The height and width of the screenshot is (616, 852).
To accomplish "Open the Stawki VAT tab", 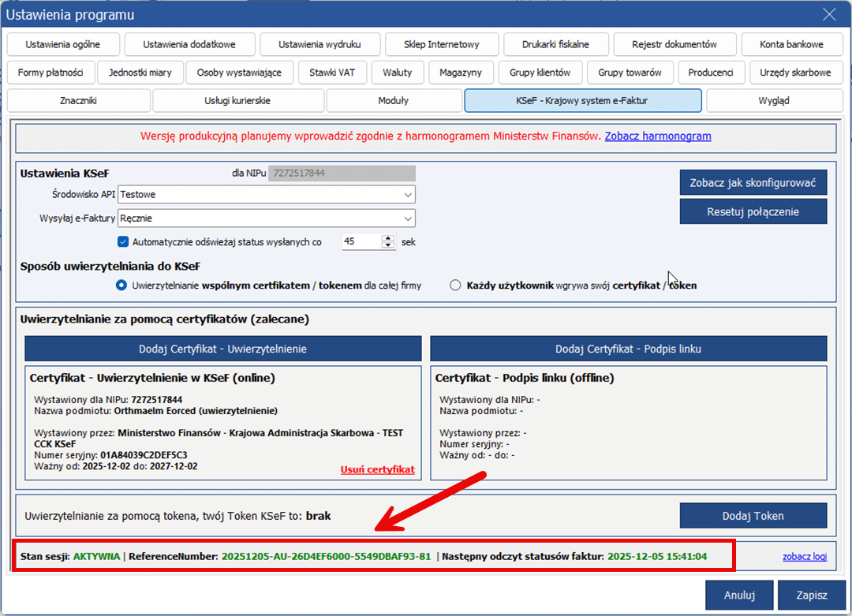I will [331, 73].
